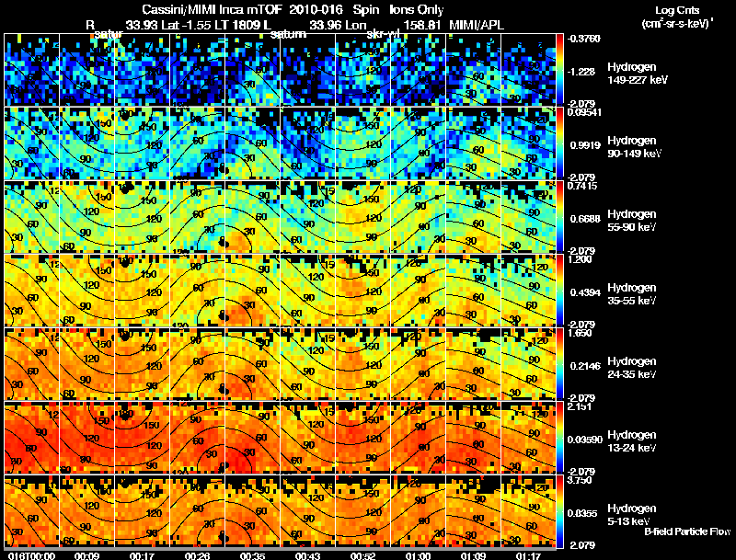
Task: Open the 13-24 keV map at 016T00:00
Action: click(x=32, y=438)
